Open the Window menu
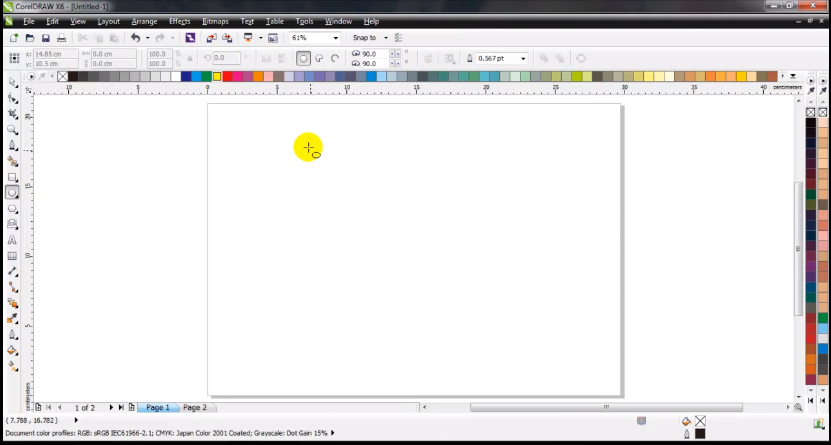 (x=338, y=21)
